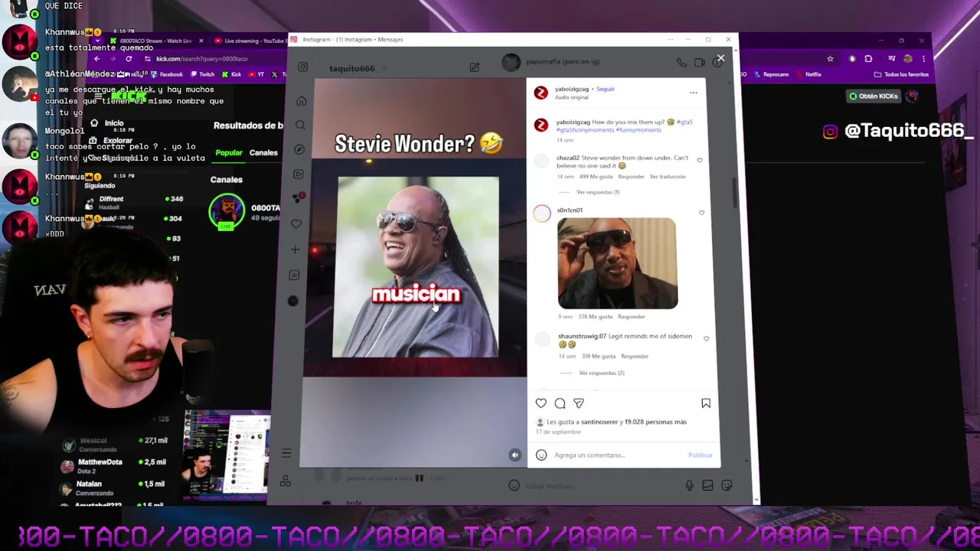
Task: Click browser back arrow in Kick window
Action: (96, 59)
